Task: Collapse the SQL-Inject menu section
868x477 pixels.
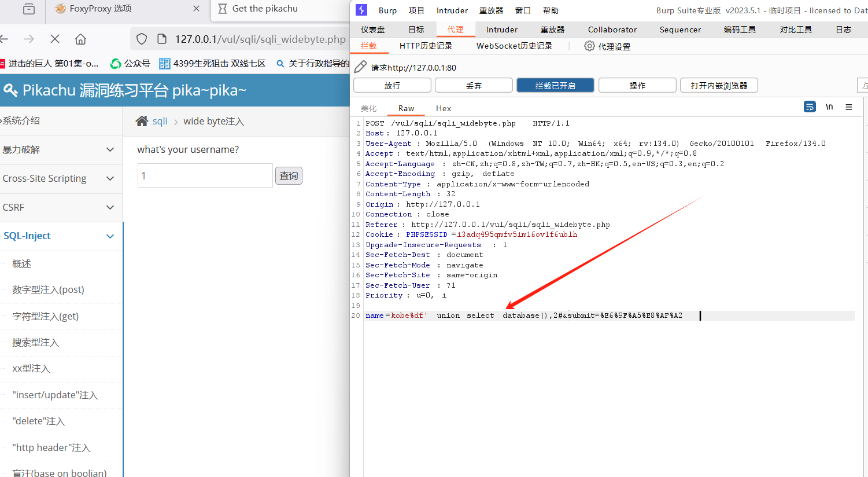Action: (x=61, y=236)
